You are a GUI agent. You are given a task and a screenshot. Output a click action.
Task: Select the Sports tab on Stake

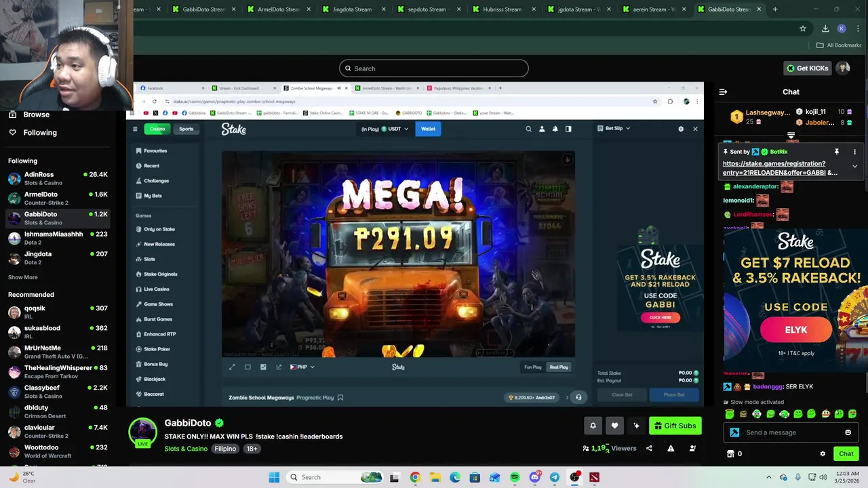tap(186, 129)
